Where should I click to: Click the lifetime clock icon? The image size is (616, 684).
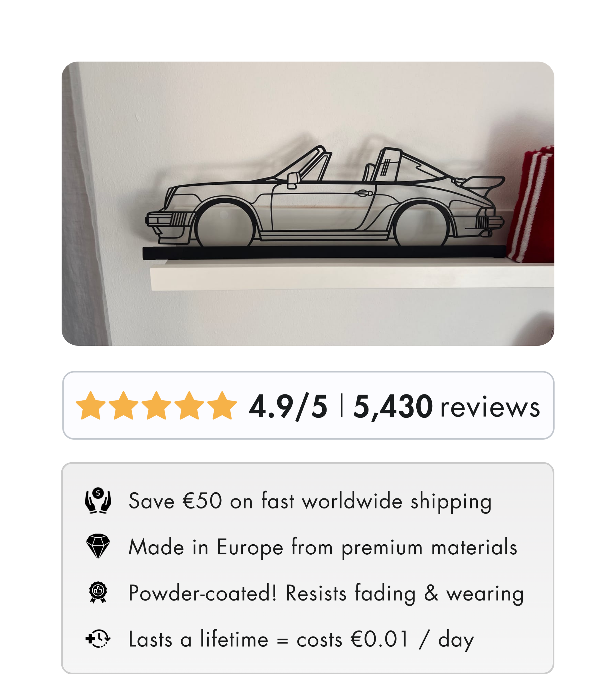tap(98, 639)
